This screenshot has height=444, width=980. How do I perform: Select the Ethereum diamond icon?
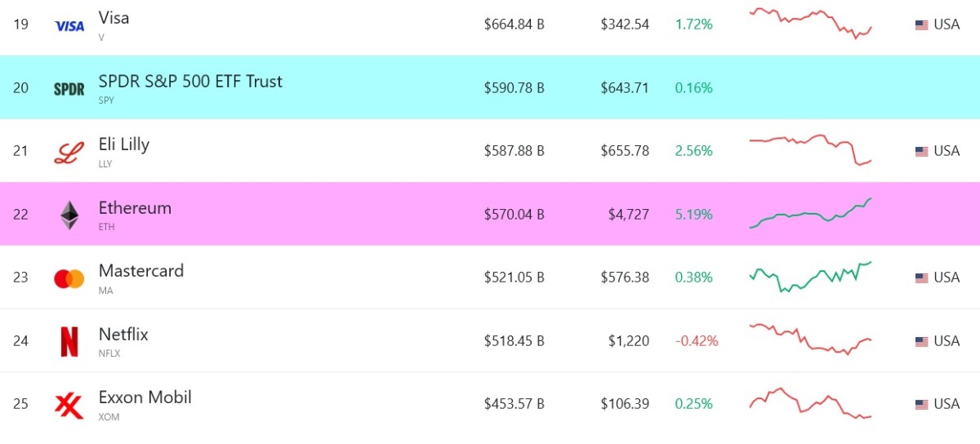(x=69, y=215)
